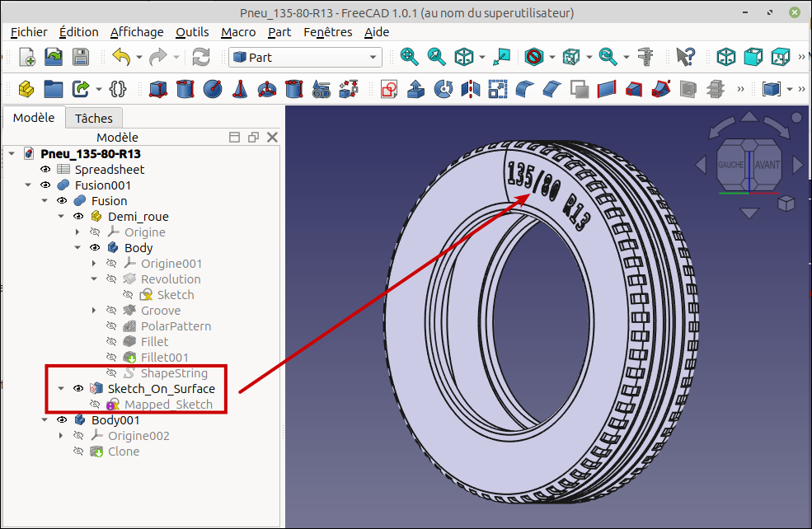This screenshot has width=812, height=529.
Task: Toggle visibility of Body001
Action: tap(62, 419)
